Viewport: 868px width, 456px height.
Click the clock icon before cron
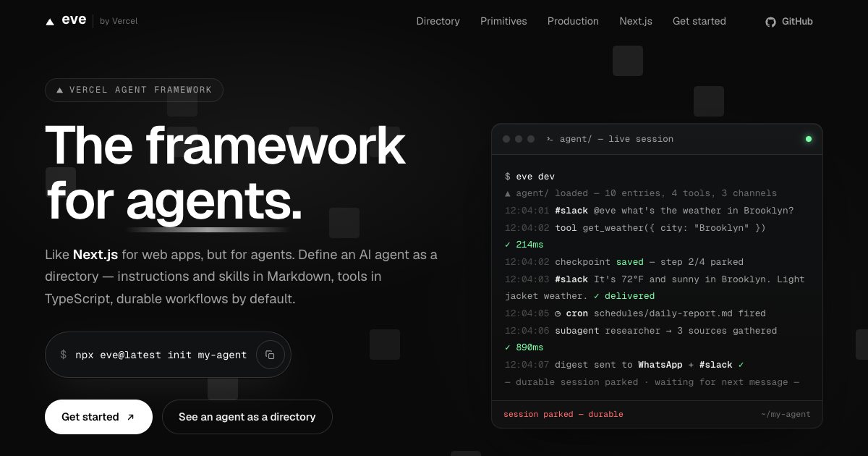[x=558, y=313]
